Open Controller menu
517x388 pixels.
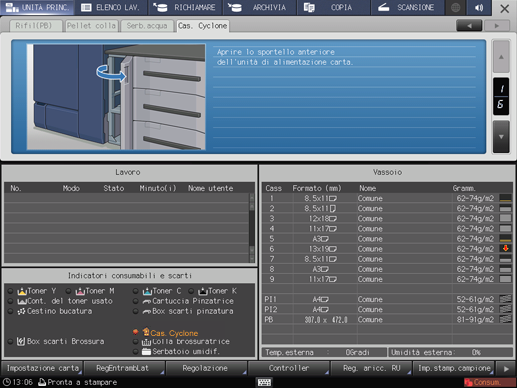[x=289, y=368]
